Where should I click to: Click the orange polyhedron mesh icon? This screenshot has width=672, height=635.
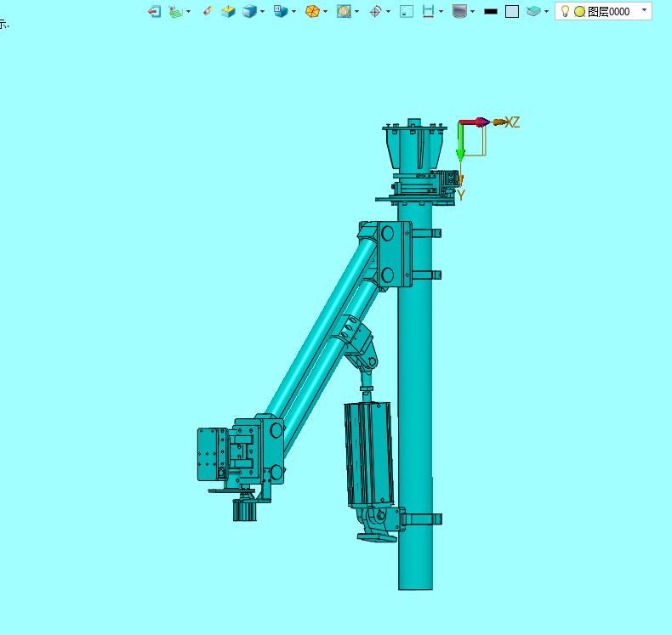coord(312,12)
